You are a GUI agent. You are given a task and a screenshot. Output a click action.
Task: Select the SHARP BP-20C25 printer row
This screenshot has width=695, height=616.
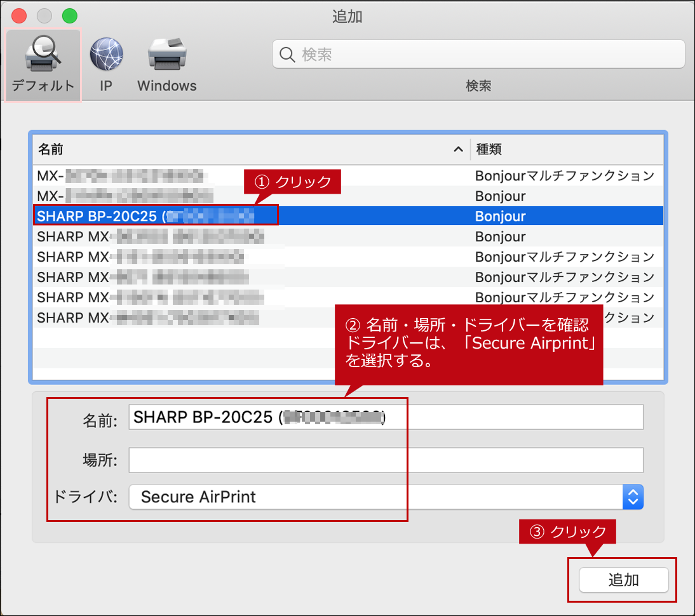348,217
